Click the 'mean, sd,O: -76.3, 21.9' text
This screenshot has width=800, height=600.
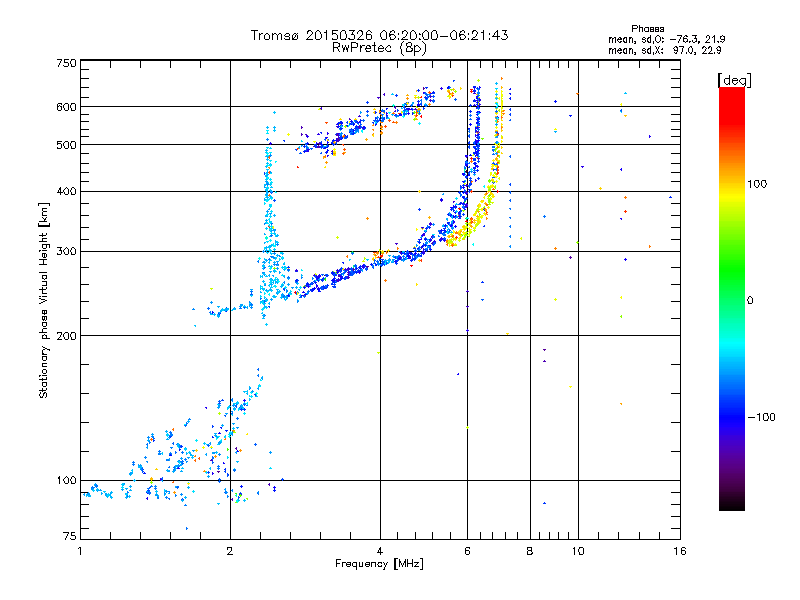click(666, 39)
